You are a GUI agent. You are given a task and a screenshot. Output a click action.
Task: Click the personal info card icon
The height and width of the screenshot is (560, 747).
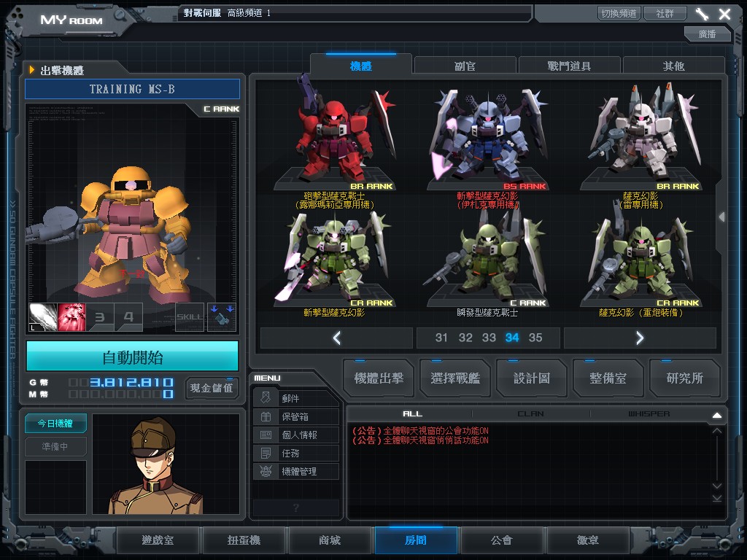[x=266, y=435]
